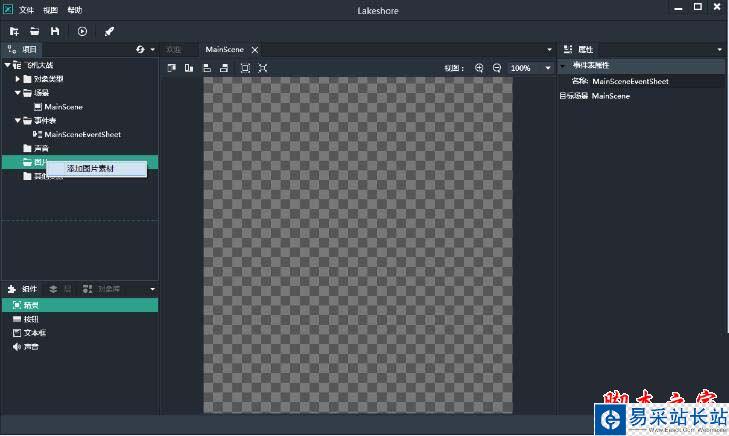The height and width of the screenshot is (436, 729).
Task: Click the Lakeshore app logo icon
Action: (x=8, y=9)
